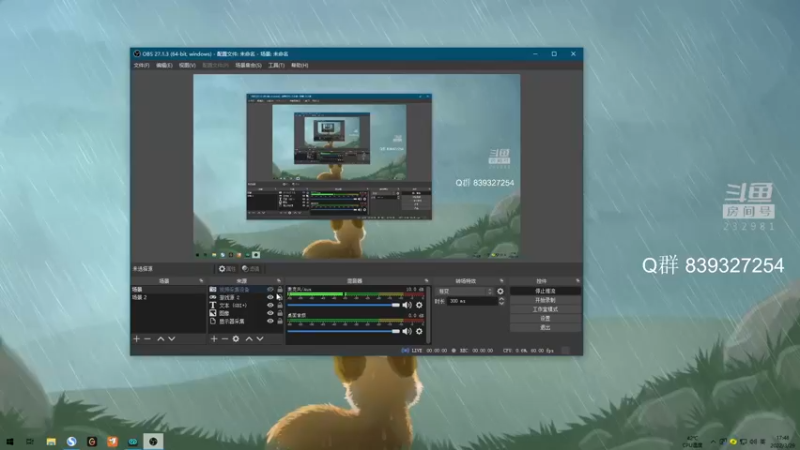Move the selected source down in the list
Image resolution: width=800 pixels, height=450 pixels.
click(260, 339)
